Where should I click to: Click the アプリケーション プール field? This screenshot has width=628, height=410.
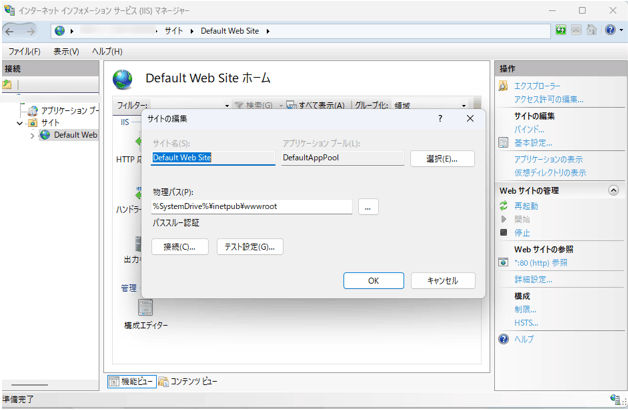coord(342,158)
